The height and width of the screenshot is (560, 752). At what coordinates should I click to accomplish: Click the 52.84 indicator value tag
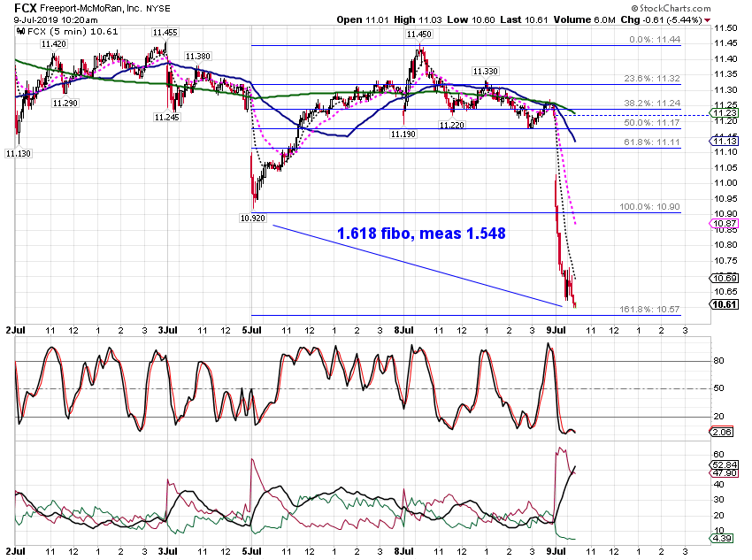coord(725,465)
